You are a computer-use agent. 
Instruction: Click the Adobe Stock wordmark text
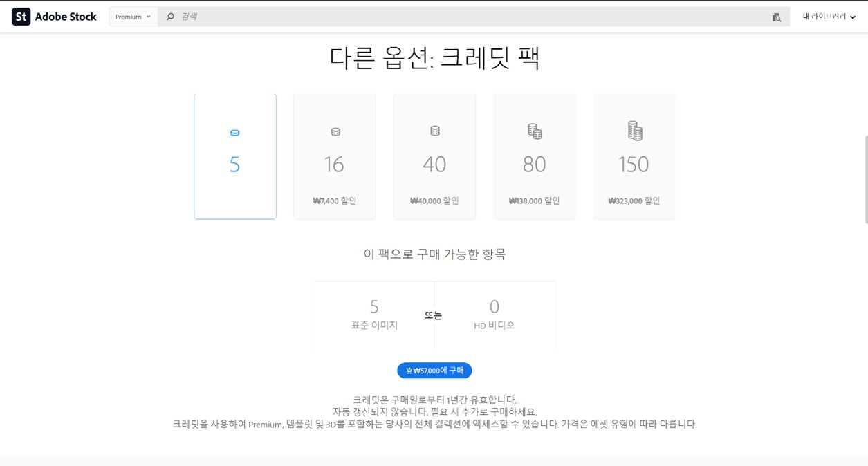66,17
